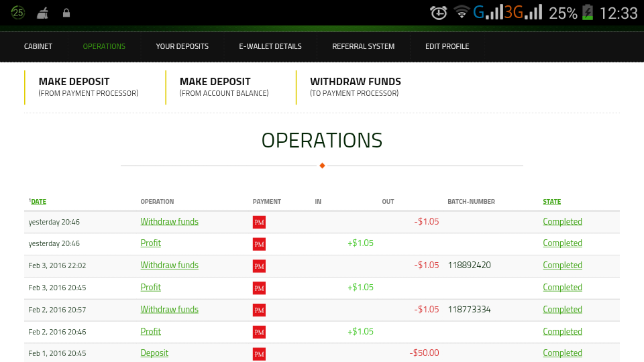Click PM icon in Feb 3 22:02 row
The image size is (644, 362).
pyautogui.click(x=259, y=266)
